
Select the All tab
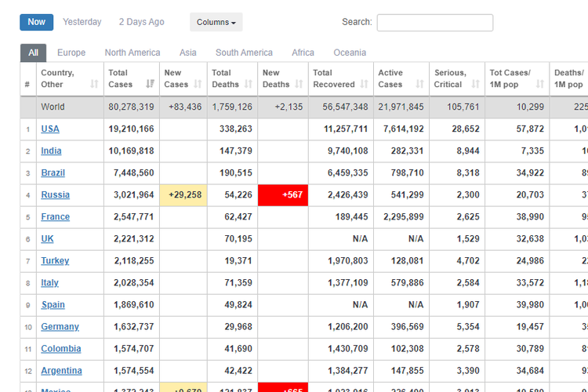pyautogui.click(x=34, y=53)
